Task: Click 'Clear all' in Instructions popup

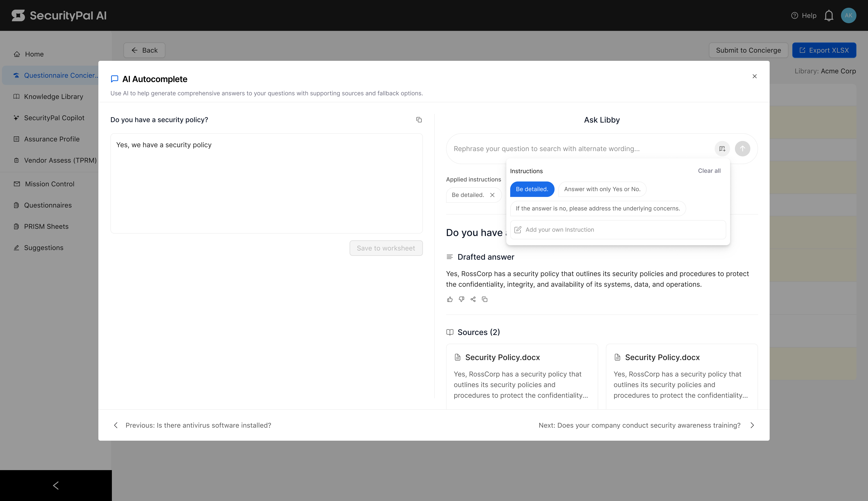Action: point(709,171)
